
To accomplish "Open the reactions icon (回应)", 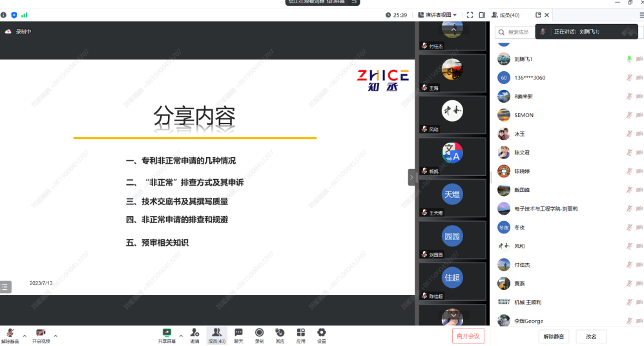I will point(280,333).
